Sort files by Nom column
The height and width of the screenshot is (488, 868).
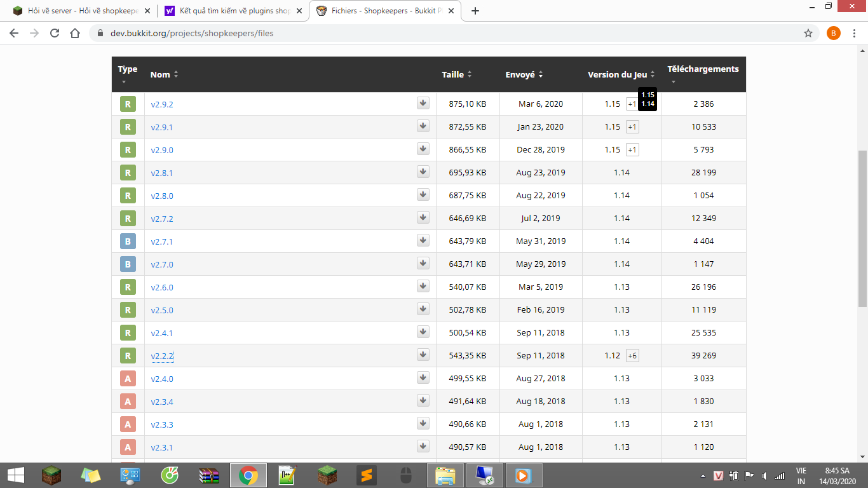tap(164, 74)
